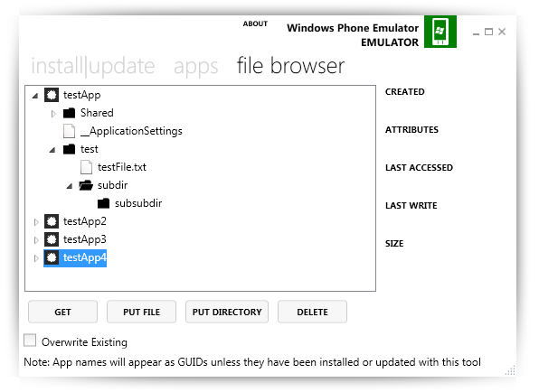Click the testFile.txt file icon
This screenshot has width=539, height=392.
(86, 167)
